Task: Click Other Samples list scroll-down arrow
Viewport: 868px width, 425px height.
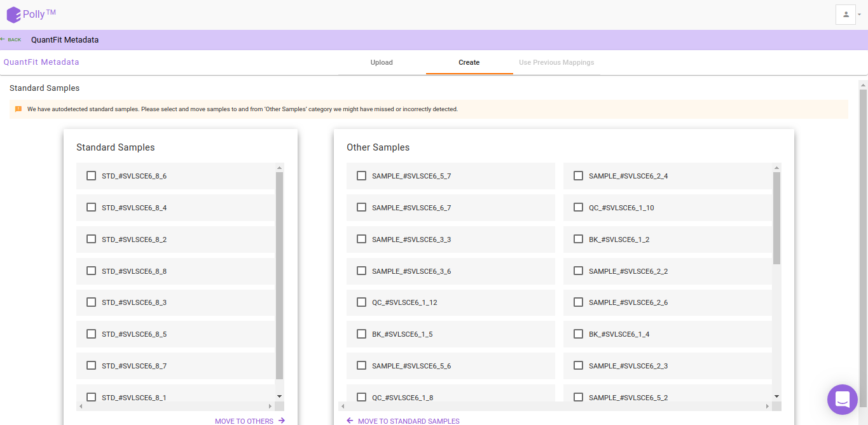Action: tap(776, 396)
